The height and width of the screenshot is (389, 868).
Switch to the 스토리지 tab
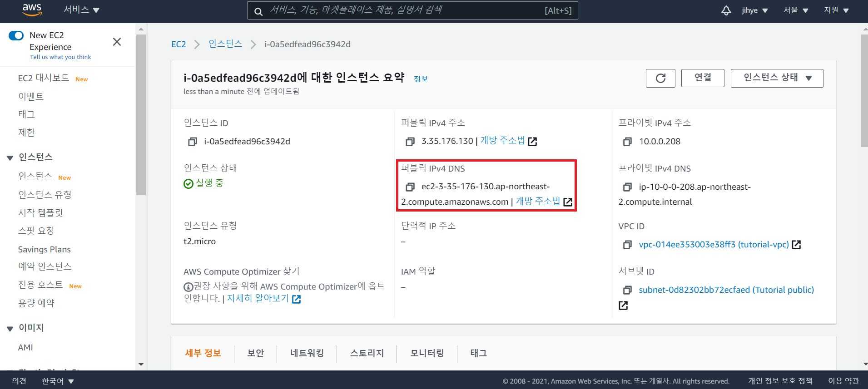pyautogui.click(x=367, y=353)
